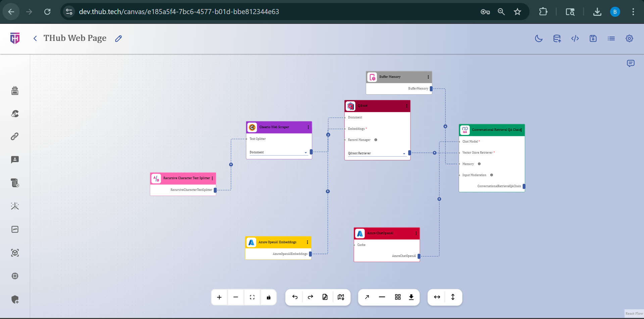Viewport: 644px width, 319px height.
Task: Expand the Cheerio Web Scraper Document dropdown
Action: (305, 153)
